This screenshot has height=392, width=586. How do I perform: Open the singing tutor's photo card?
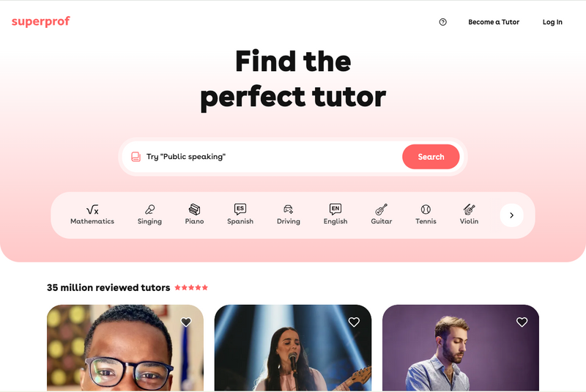click(293, 348)
